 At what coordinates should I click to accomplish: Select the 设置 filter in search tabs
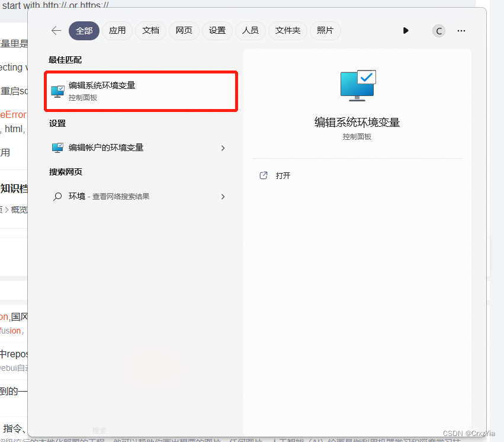pyautogui.click(x=217, y=31)
